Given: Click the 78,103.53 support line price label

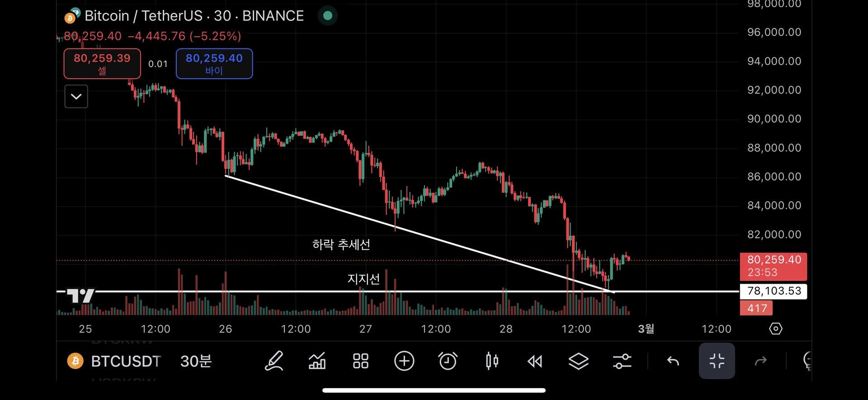Looking at the screenshot, I should [774, 291].
